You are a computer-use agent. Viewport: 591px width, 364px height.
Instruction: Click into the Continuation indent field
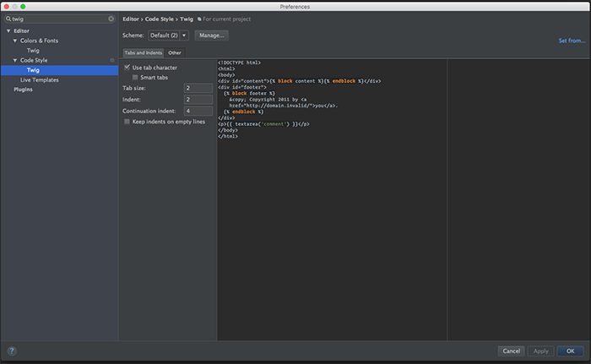pos(198,111)
